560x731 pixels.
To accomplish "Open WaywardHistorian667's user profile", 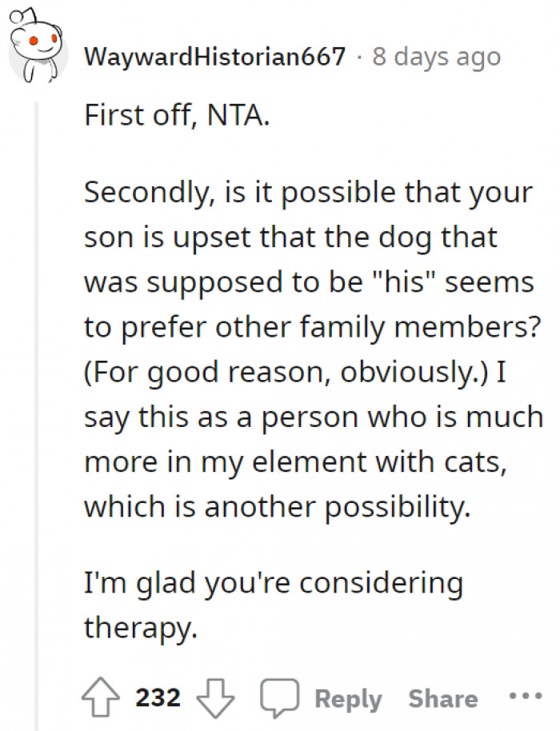I will tap(214, 57).
